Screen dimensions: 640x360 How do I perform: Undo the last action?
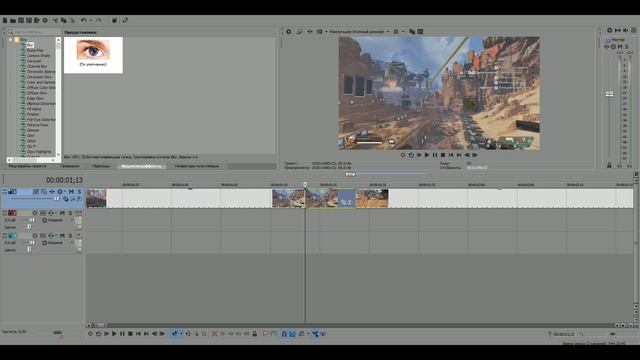[84, 20]
